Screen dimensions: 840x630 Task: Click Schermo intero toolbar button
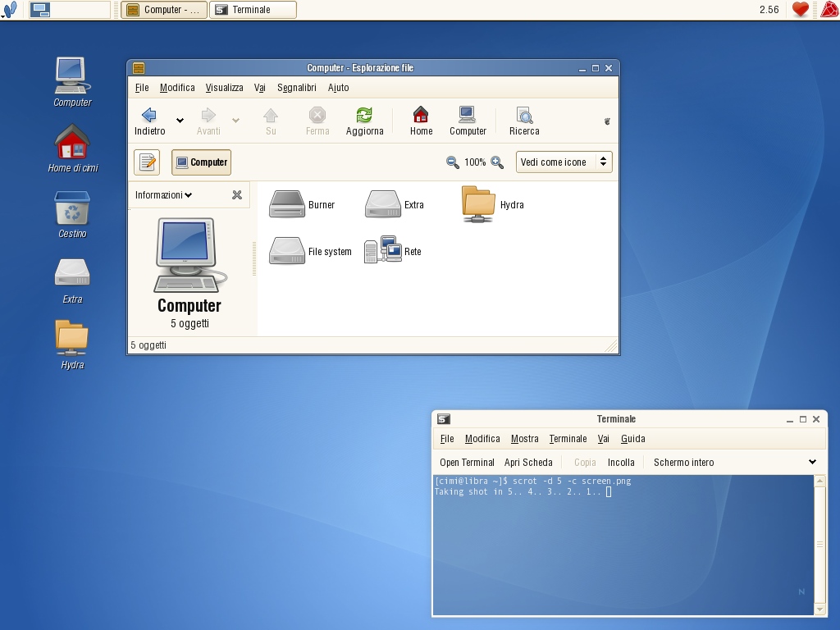point(683,463)
